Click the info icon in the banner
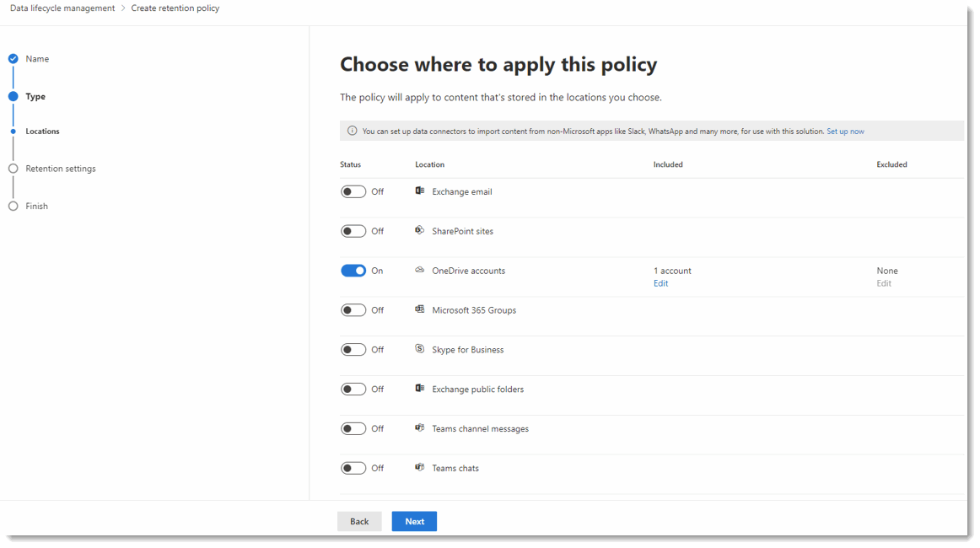 tap(352, 132)
